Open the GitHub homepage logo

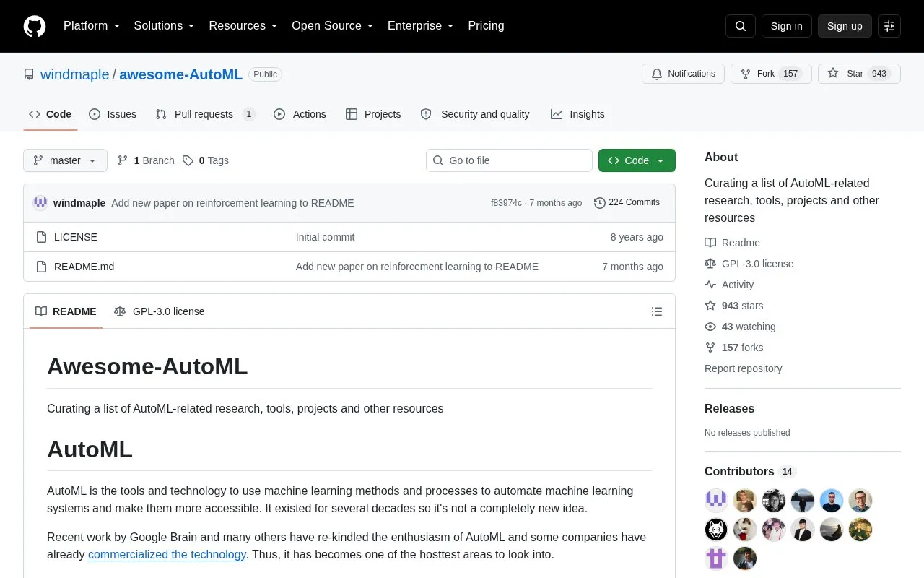pyautogui.click(x=35, y=26)
